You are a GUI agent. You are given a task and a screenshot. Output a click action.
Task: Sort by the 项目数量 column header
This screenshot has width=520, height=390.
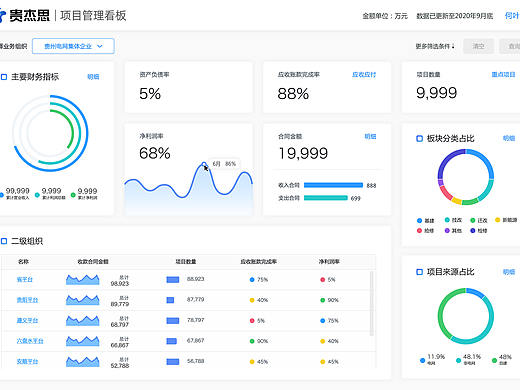(x=186, y=262)
